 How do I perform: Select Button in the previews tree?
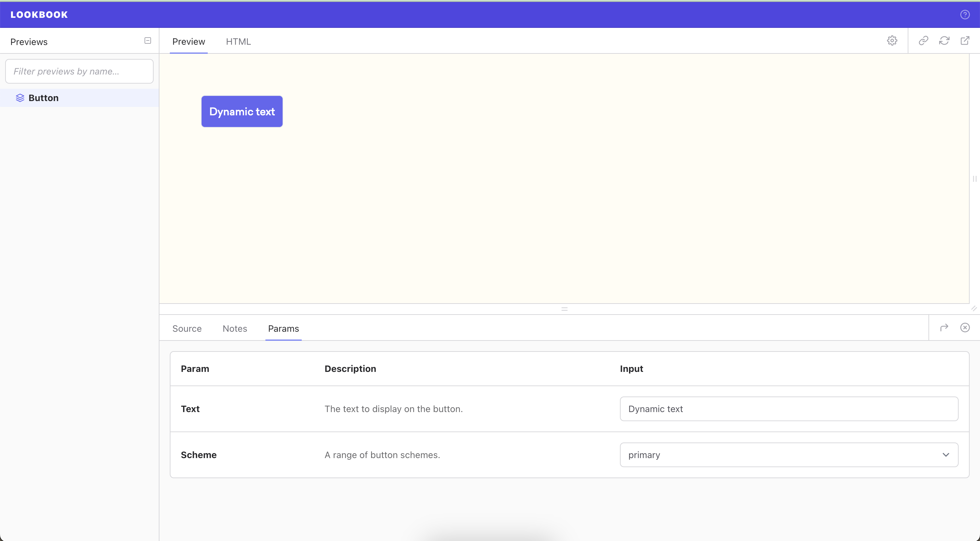coord(43,98)
